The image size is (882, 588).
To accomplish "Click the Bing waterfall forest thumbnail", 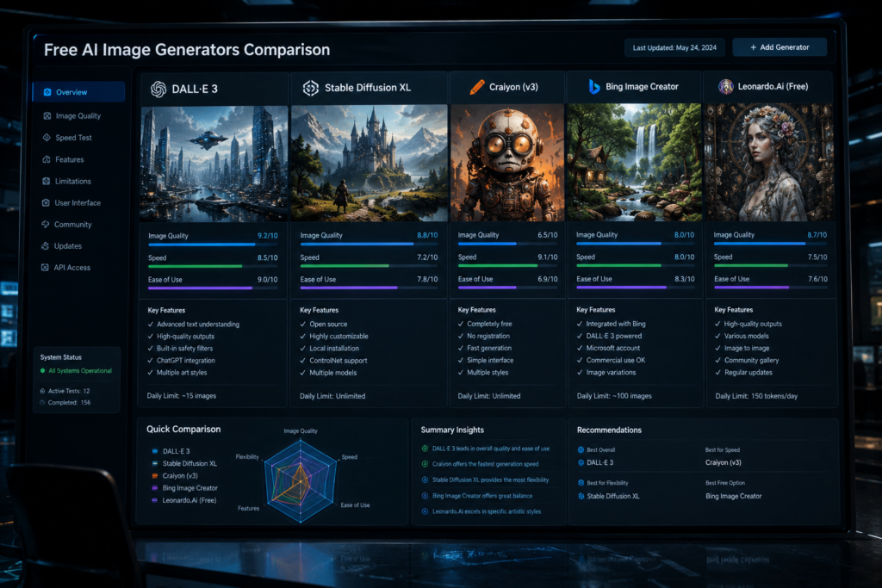I will pos(634,162).
